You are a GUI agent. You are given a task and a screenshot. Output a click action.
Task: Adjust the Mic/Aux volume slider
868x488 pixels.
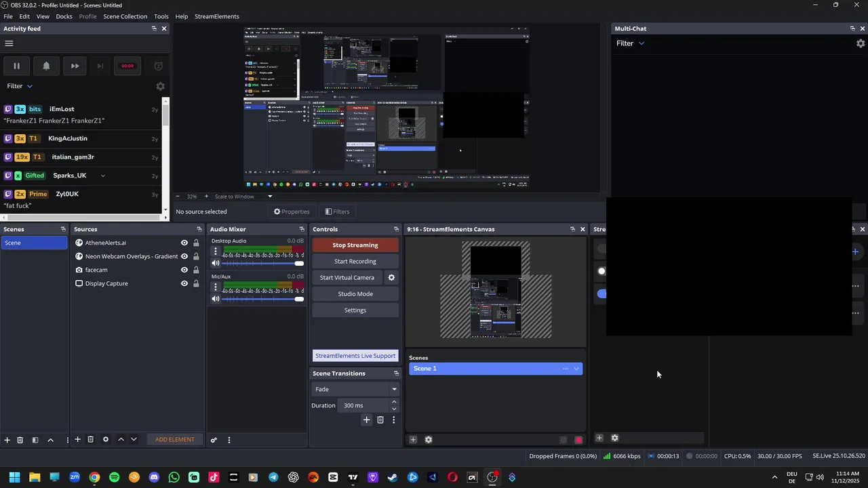(x=263, y=299)
